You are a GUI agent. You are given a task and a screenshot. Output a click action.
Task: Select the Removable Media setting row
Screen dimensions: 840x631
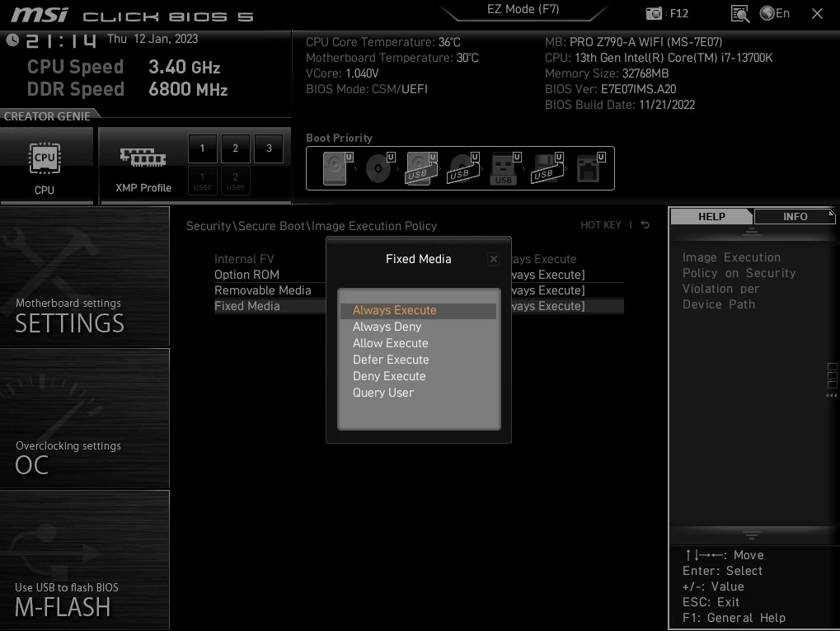(x=419, y=290)
